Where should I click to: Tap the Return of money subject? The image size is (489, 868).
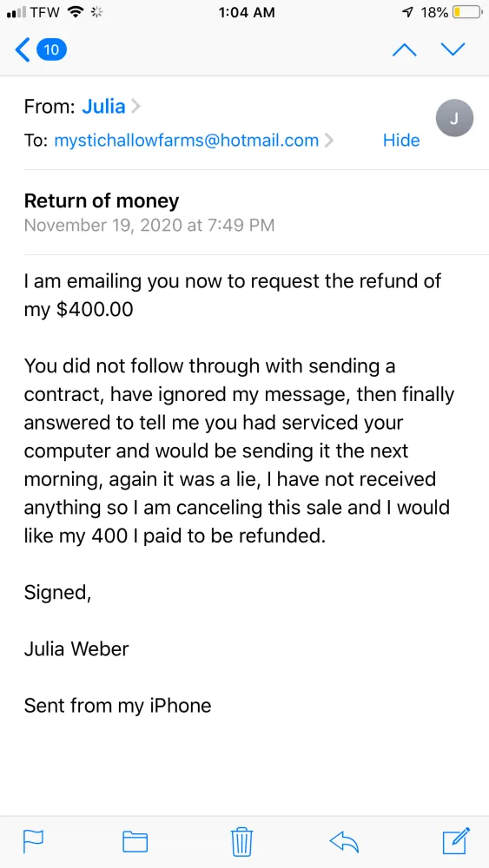102,201
